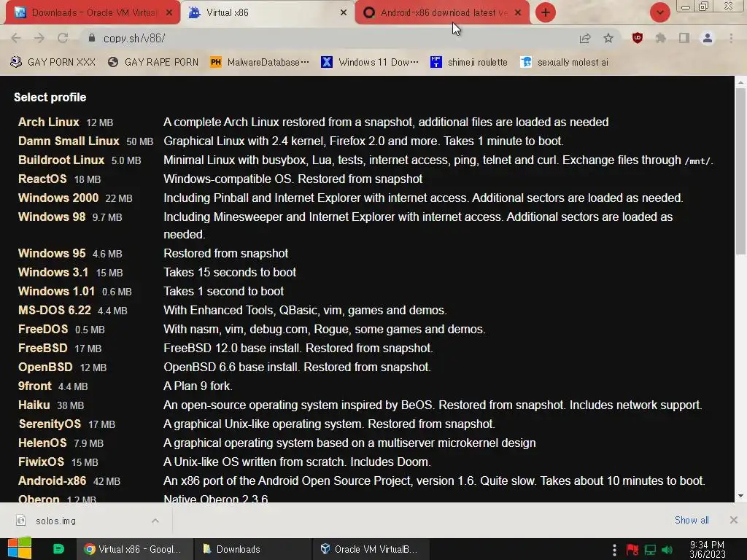This screenshot has width=747, height=560.
Task: Reload the copy.sh page
Action: (63, 38)
